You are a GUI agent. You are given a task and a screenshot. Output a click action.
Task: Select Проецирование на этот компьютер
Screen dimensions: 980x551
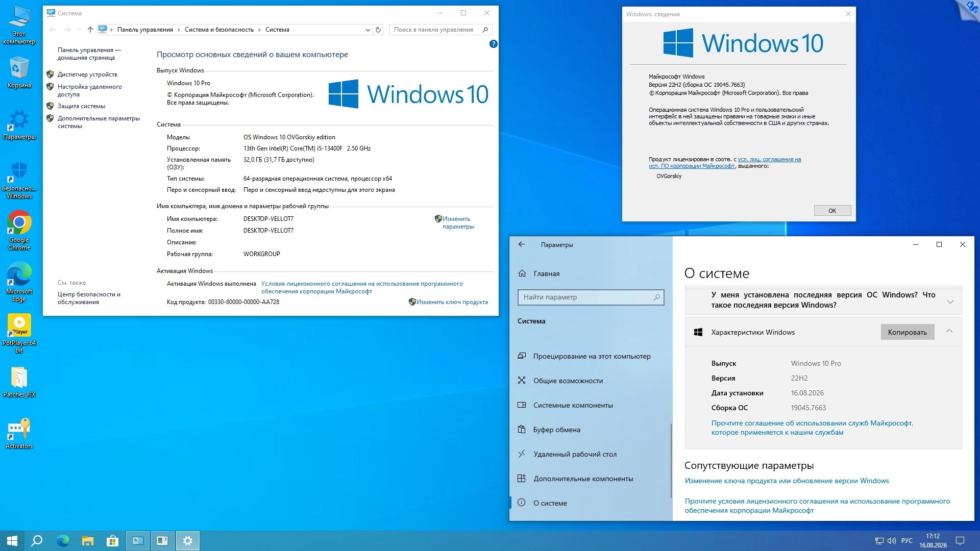click(x=591, y=356)
